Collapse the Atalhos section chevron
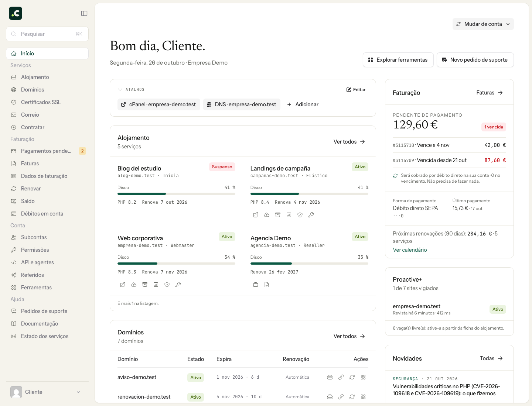 pyautogui.click(x=120, y=90)
